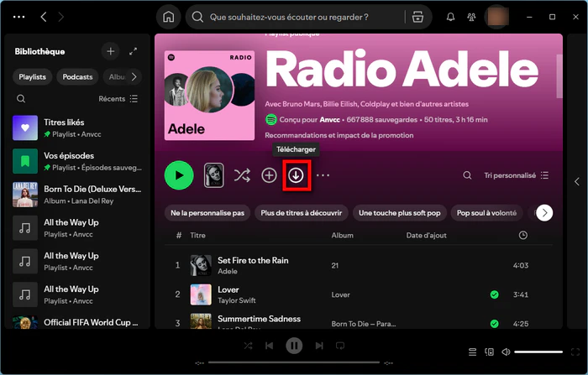Open the play queue
The image size is (588, 375).
click(472, 352)
